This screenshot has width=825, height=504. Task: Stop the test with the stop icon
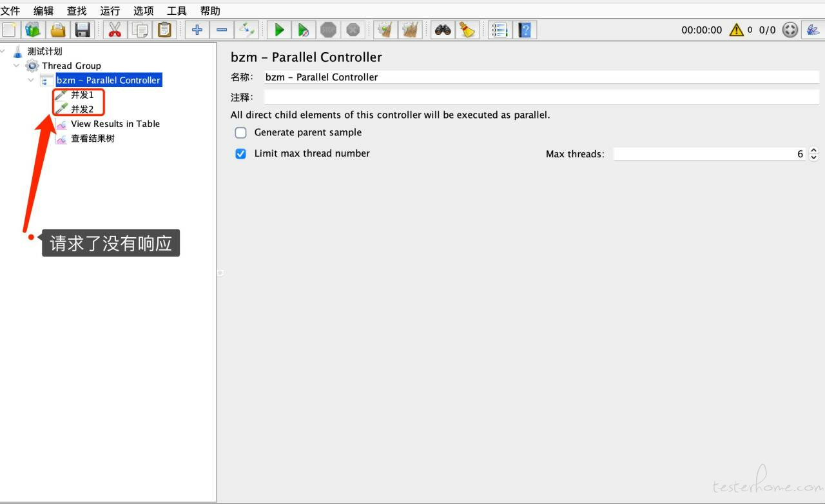(328, 30)
